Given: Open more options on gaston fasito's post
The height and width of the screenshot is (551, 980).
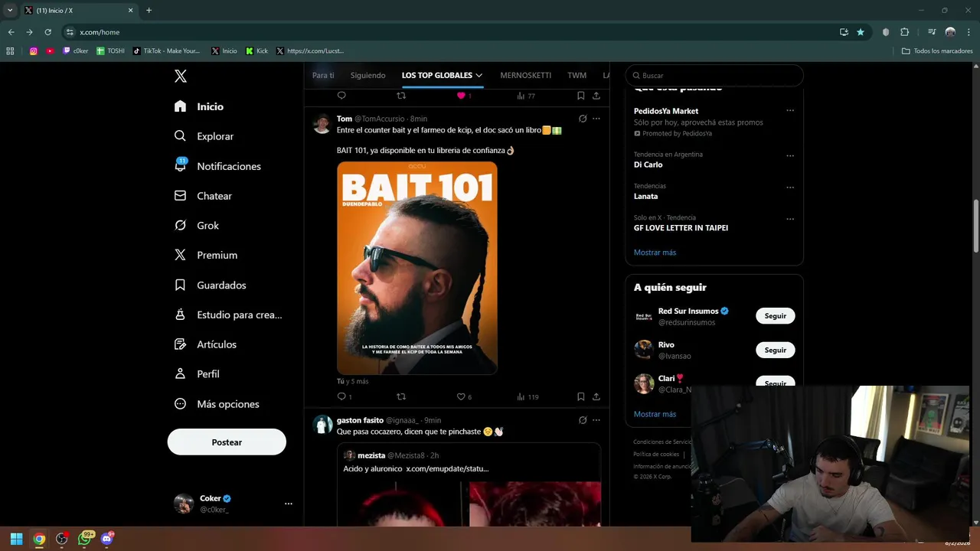Looking at the screenshot, I should pyautogui.click(x=596, y=420).
